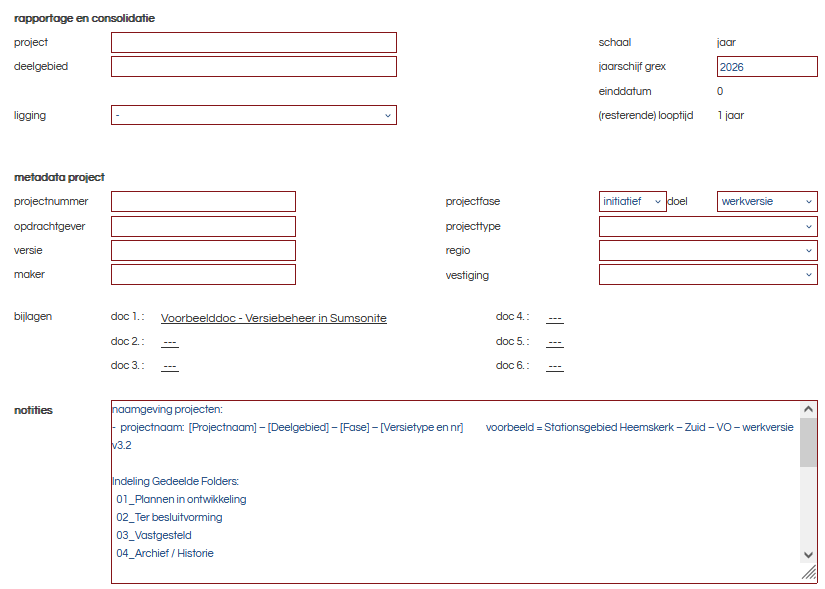Click the maker input field

(x=202, y=274)
